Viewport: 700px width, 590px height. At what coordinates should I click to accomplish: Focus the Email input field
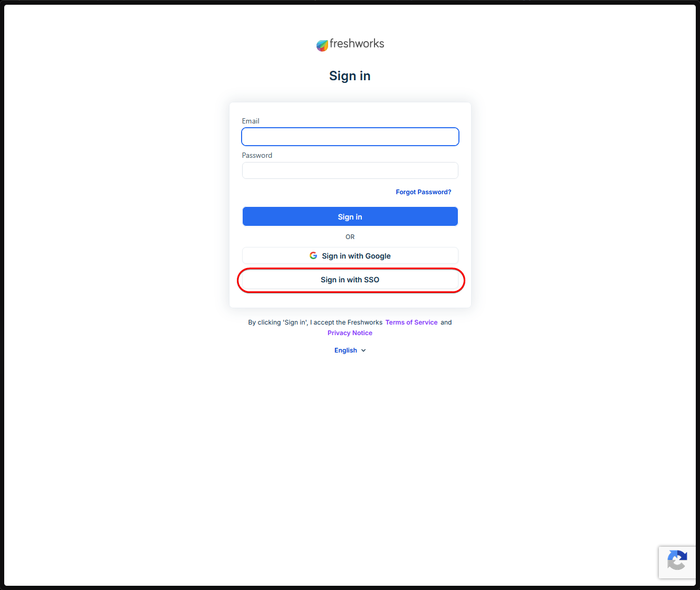(350, 137)
